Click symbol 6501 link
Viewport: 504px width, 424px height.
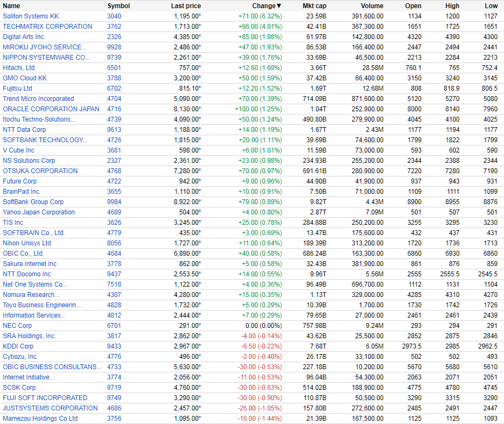pyautogui.click(x=114, y=68)
